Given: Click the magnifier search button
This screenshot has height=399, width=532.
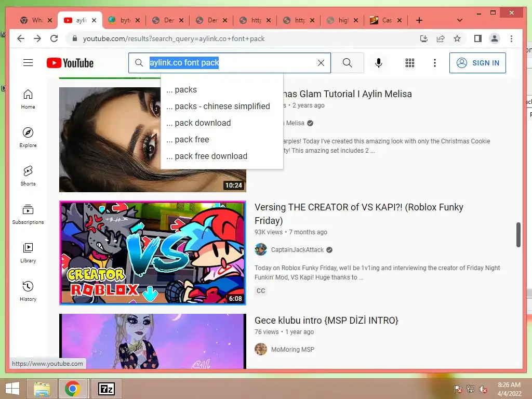Looking at the screenshot, I should (347, 63).
